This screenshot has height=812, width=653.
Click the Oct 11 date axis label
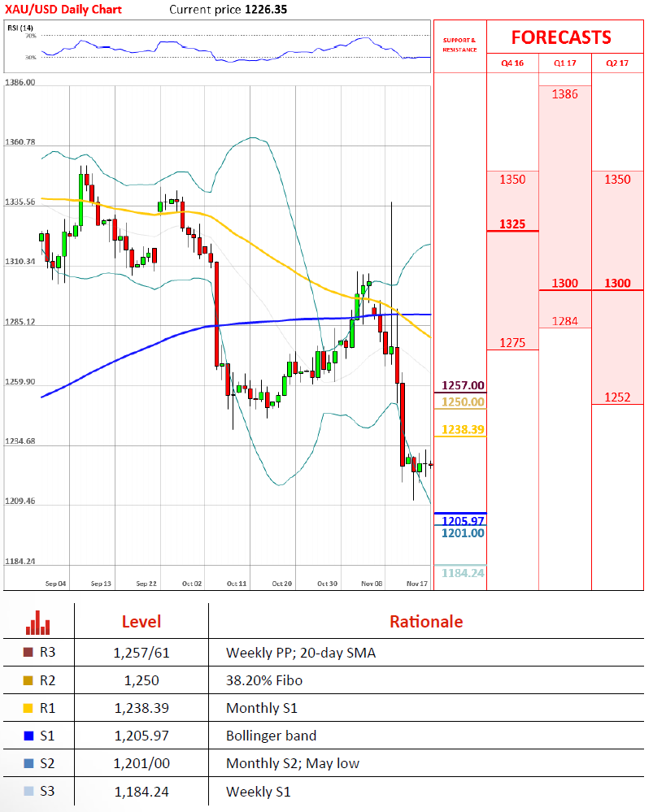click(x=237, y=584)
